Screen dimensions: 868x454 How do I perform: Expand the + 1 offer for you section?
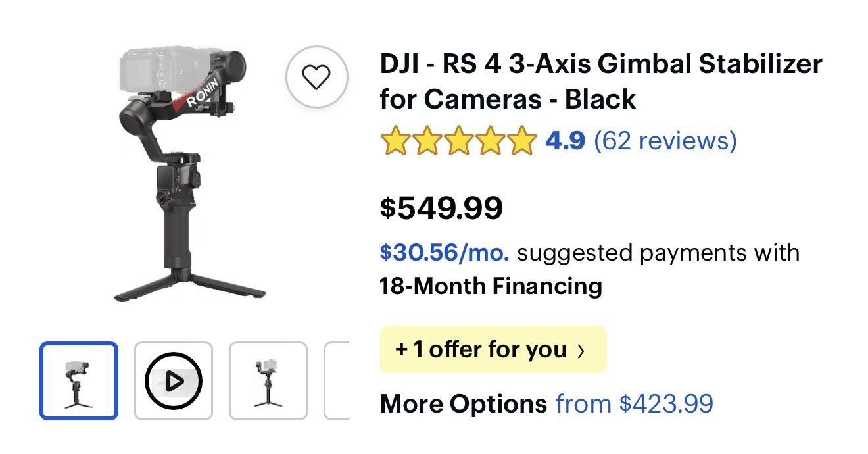pos(492,349)
